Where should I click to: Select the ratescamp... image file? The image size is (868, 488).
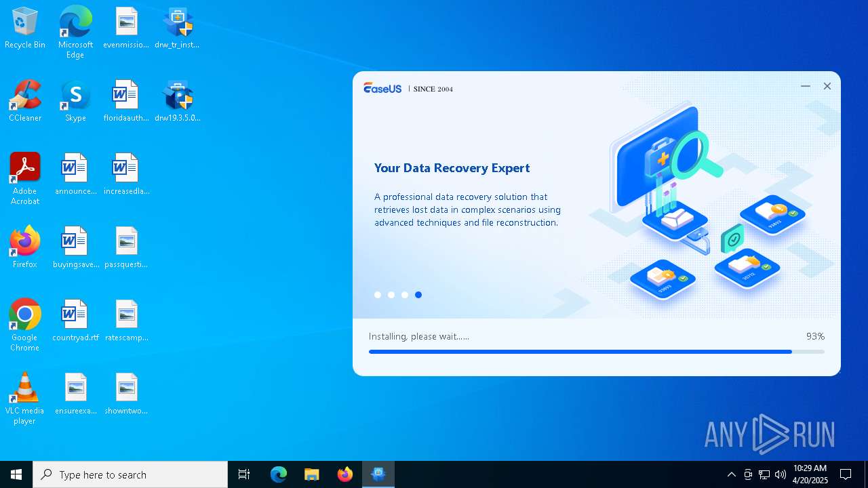[x=126, y=321]
